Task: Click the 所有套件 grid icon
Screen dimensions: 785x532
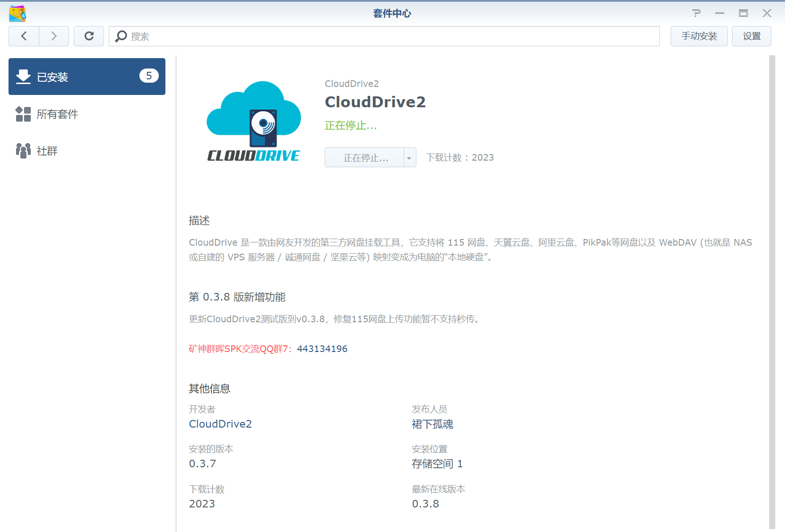Action: (x=23, y=114)
